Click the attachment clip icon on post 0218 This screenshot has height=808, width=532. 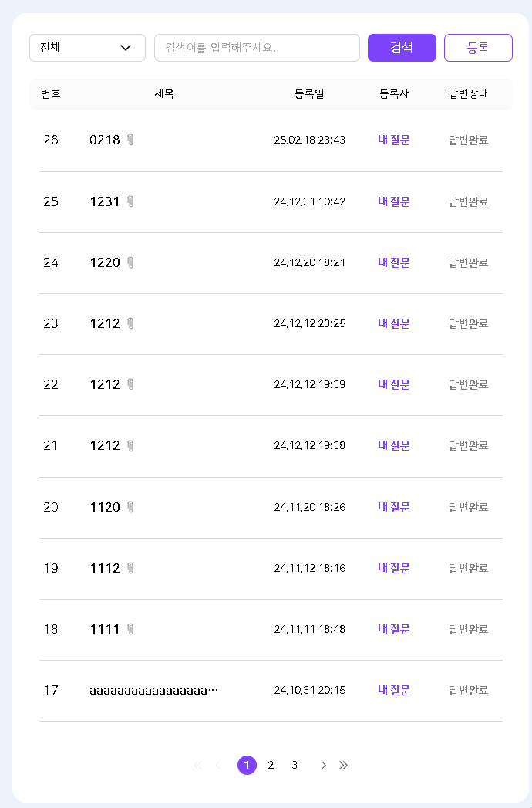130,140
